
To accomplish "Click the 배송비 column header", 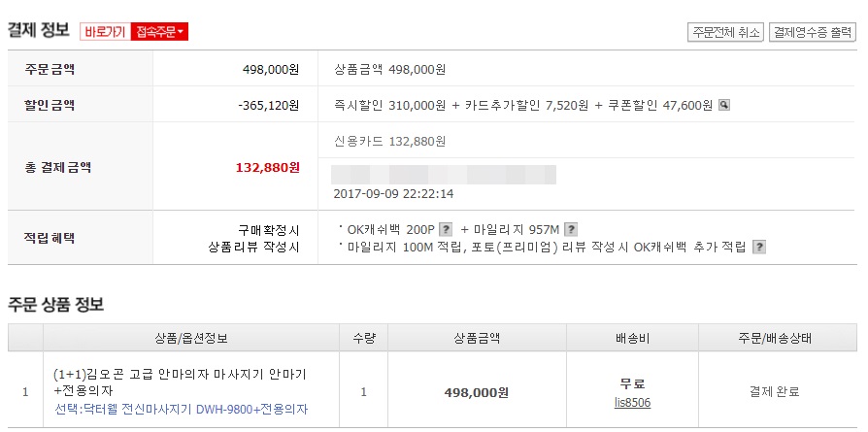I will click(x=632, y=338).
